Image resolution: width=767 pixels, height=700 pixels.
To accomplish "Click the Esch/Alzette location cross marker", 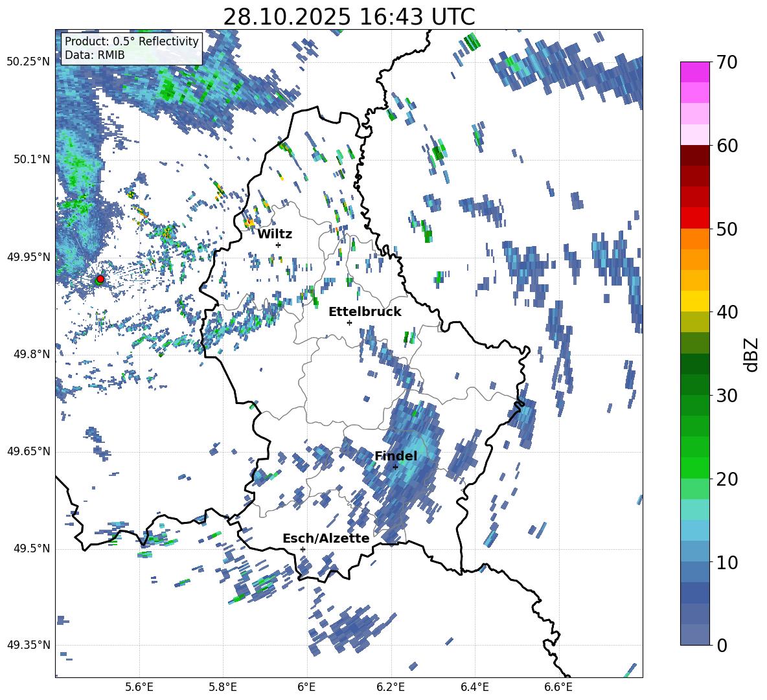I will 303,549.
